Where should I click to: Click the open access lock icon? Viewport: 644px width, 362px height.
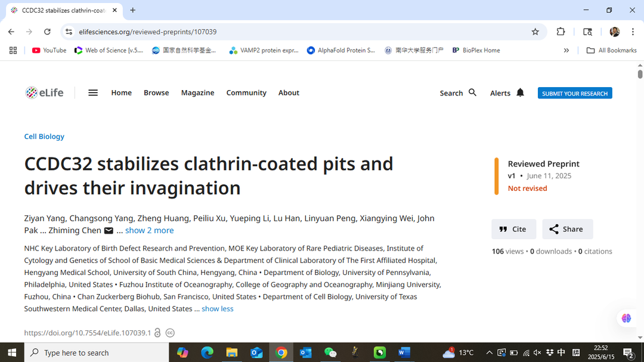coord(157,333)
